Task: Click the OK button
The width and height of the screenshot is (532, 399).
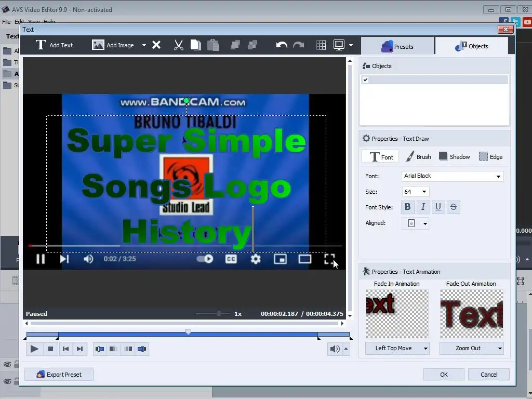Action: (x=444, y=375)
